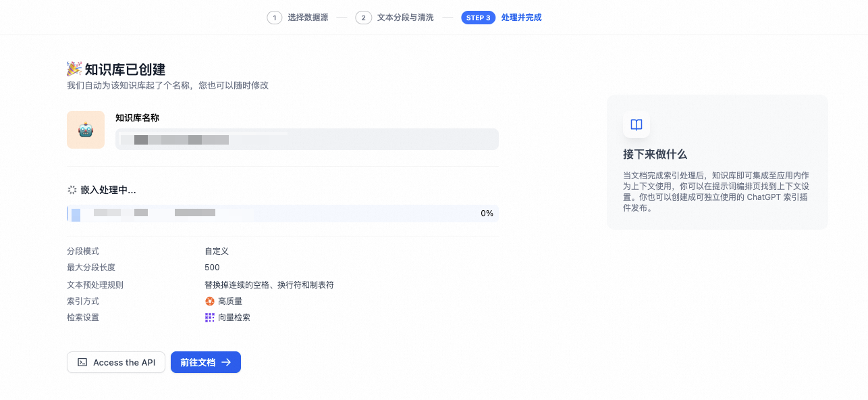Click the spinning embedding loader icon
The image size is (868, 400).
72,191
